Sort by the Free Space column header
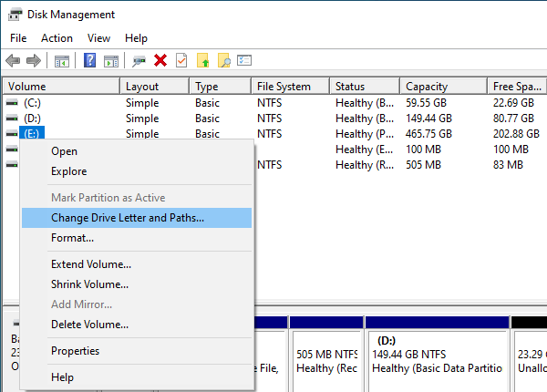This screenshot has width=547, height=392. pyautogui.click(x=517, y=87)
